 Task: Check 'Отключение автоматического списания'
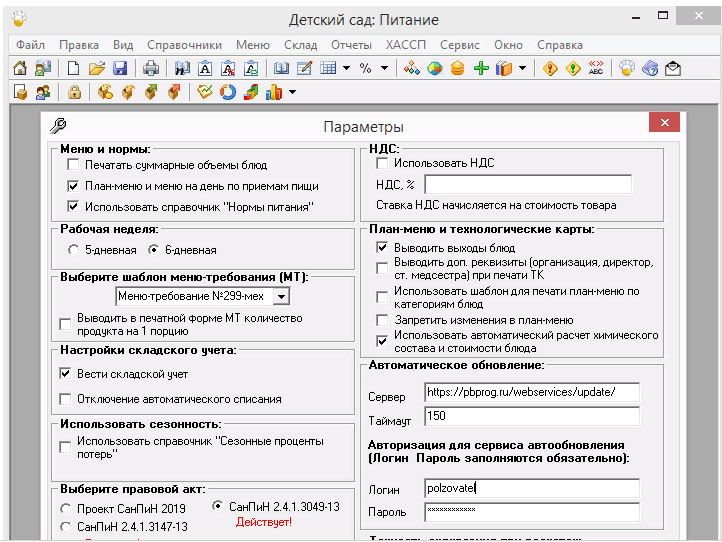65,399
